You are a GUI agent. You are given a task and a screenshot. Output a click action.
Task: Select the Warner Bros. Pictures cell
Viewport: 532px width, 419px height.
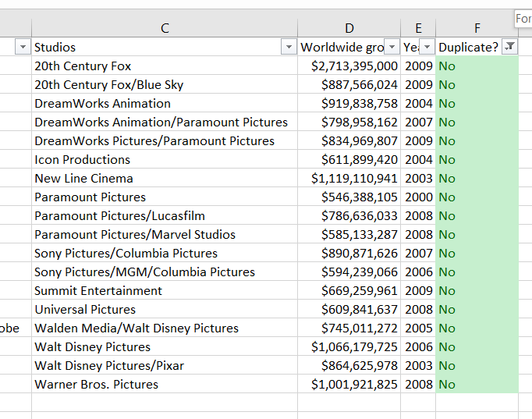point(165,384)
